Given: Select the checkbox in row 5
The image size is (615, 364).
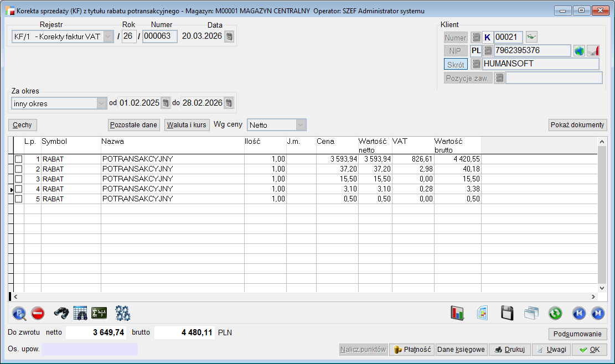Looking at the screenshot, I should 18,199.
